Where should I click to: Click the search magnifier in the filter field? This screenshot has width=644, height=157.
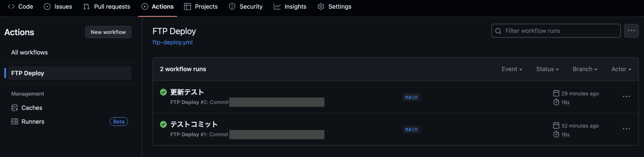pyautogui.click(x=498, y=31)
